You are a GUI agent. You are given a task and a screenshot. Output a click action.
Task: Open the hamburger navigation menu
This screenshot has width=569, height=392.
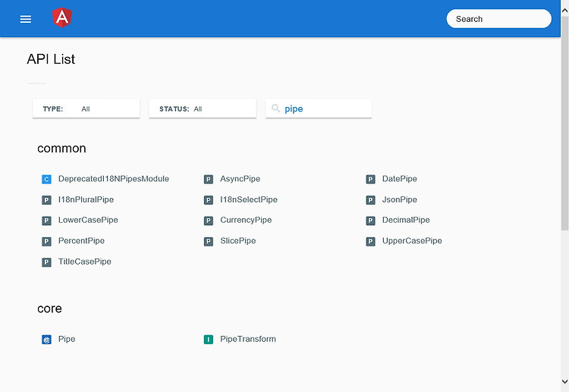pos(25,19)
